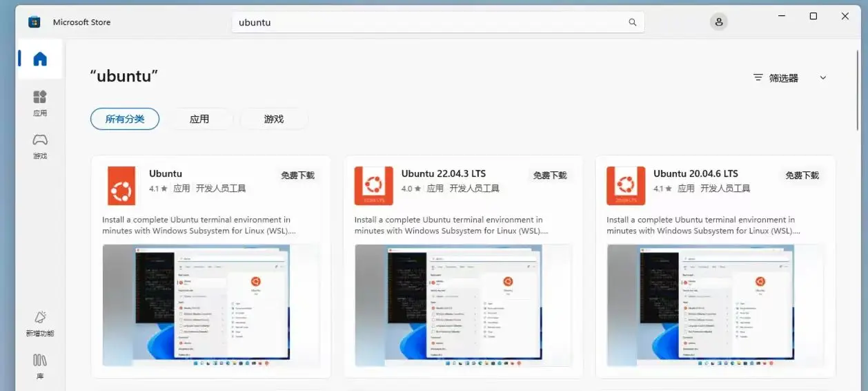Focus the search box containing ubuntu
Image resolution: width=868 pixels, height=391 pixels.
[x=437, y=22]
